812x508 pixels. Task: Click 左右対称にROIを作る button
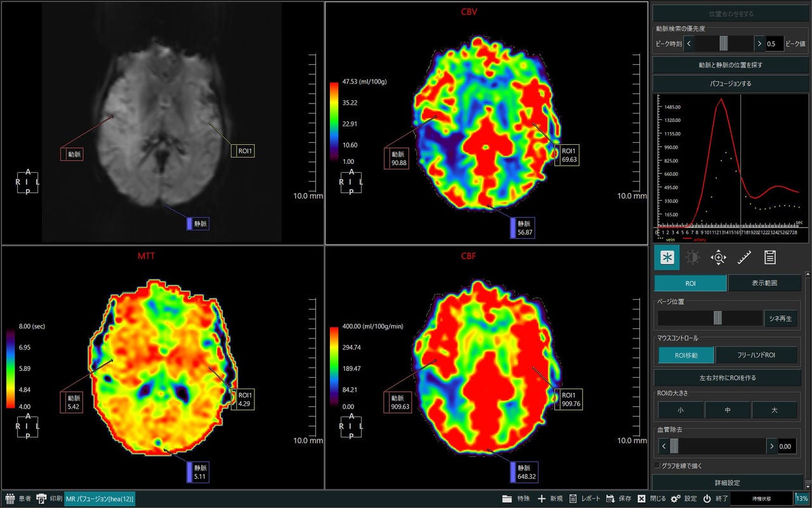tap(727, 378)
